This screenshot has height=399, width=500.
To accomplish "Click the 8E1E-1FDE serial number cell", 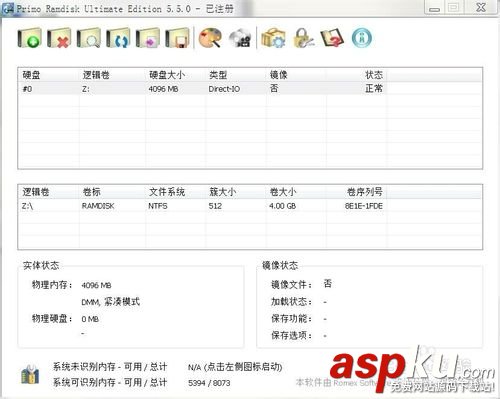I will [x=364, y=206].
